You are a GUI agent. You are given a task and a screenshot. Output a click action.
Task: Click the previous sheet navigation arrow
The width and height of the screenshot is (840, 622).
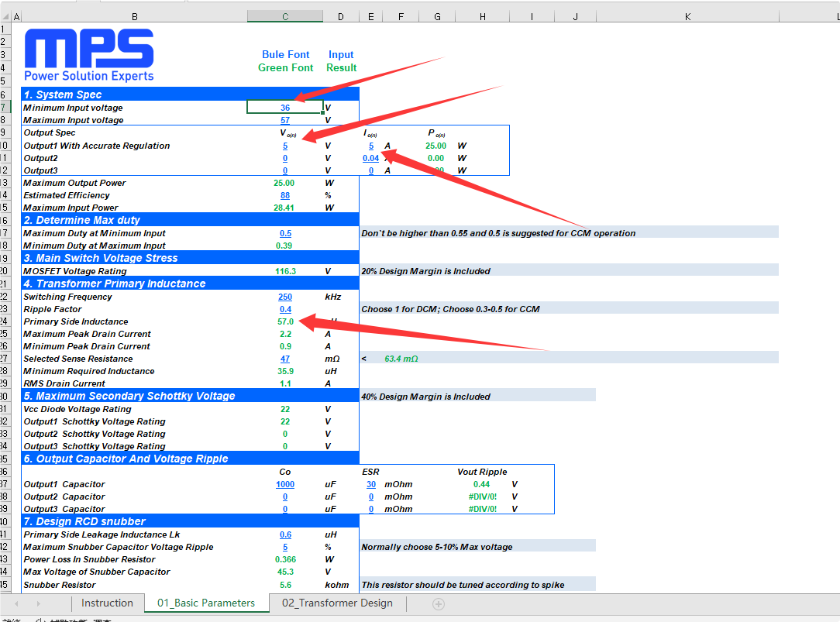[x=17, y=603]
